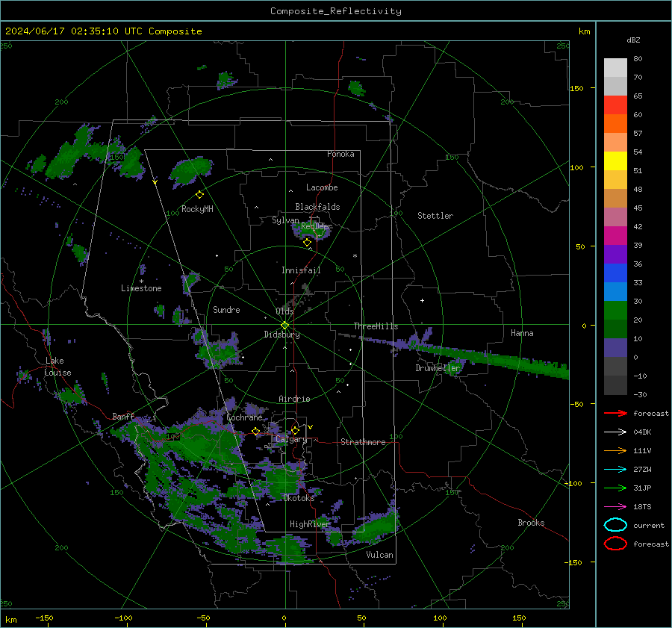Click the Ponoka town label

340,154
